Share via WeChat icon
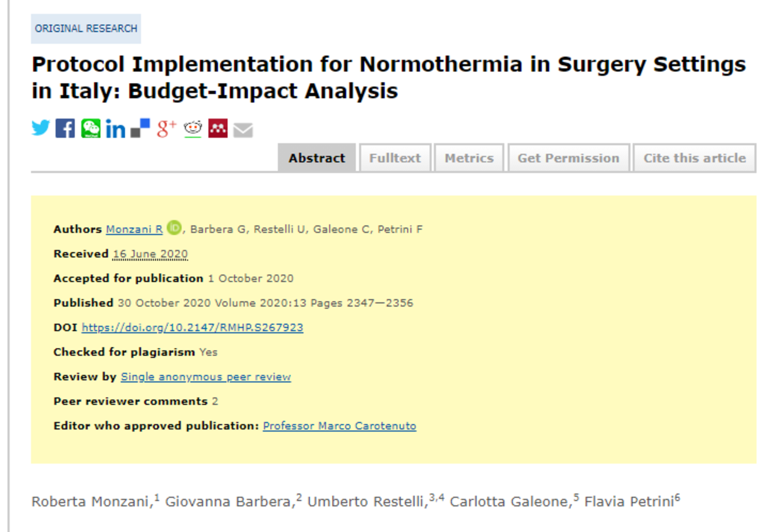The height and width of the screenshot is (532, 779). 91,128
